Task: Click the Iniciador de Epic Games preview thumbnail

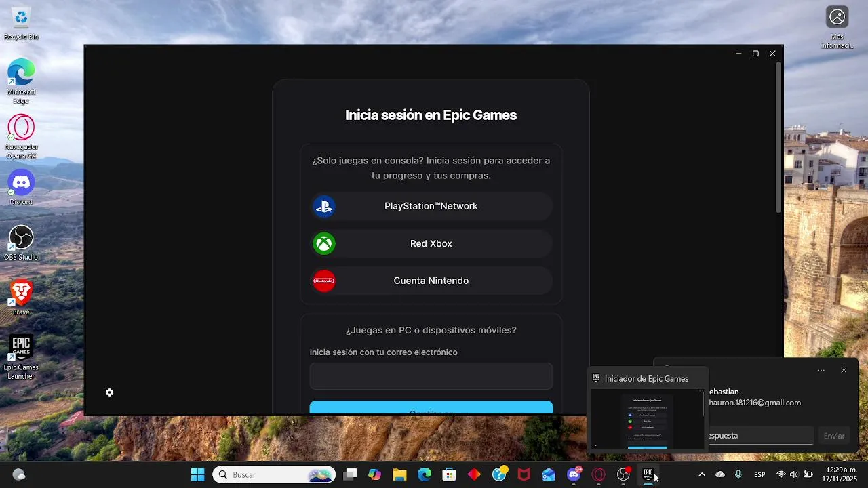Action: 648,419
